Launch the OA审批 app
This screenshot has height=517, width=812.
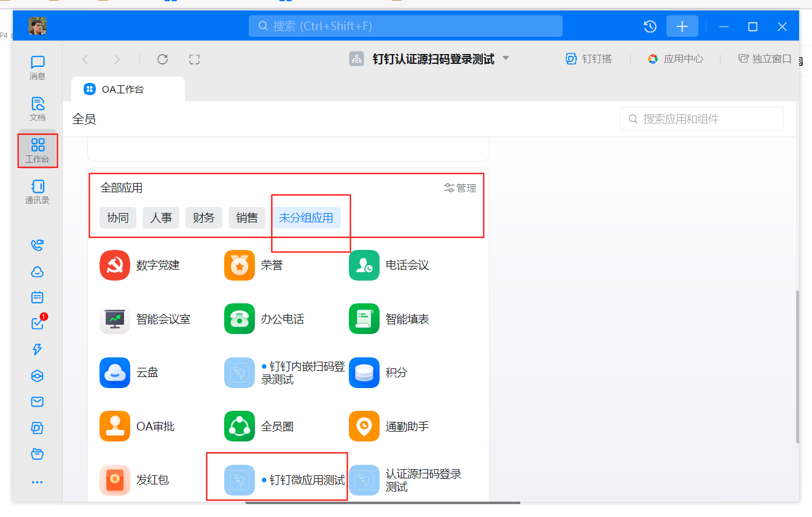[x=137, y=426]
